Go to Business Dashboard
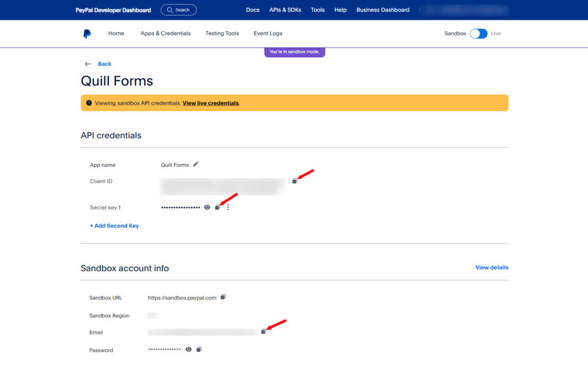 click(x=383, y=10)
